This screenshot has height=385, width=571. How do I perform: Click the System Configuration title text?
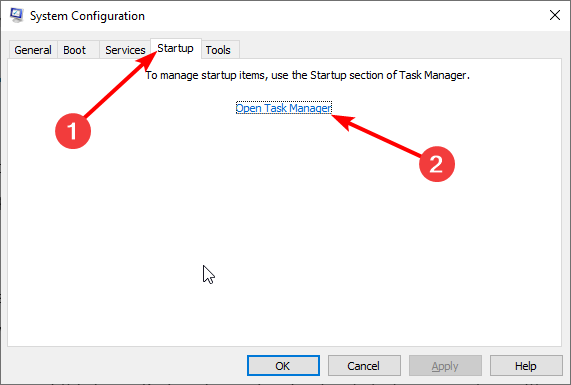(x=87, y=16)
